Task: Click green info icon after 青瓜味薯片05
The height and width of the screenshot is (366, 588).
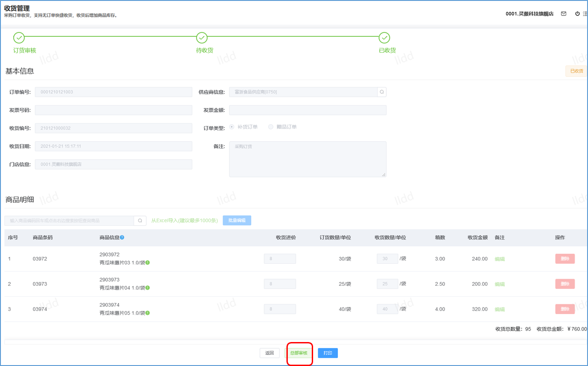Action: pyautogui.click(x=147, y=313)
